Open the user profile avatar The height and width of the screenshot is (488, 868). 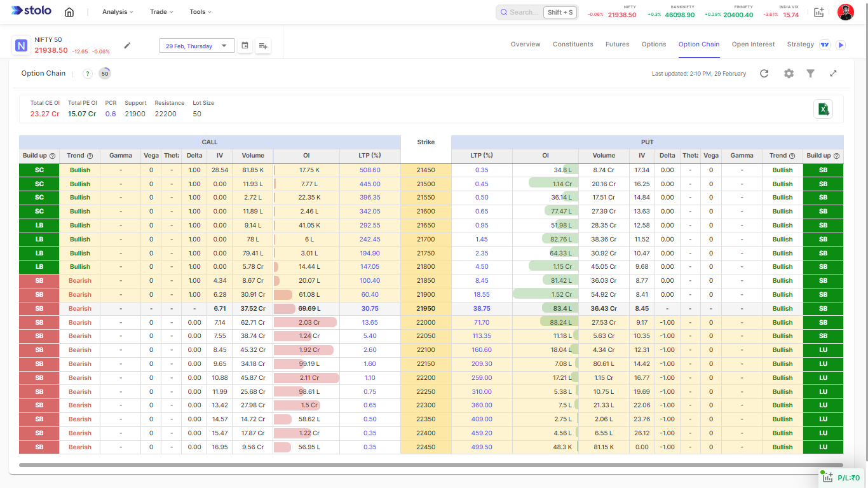846,12
